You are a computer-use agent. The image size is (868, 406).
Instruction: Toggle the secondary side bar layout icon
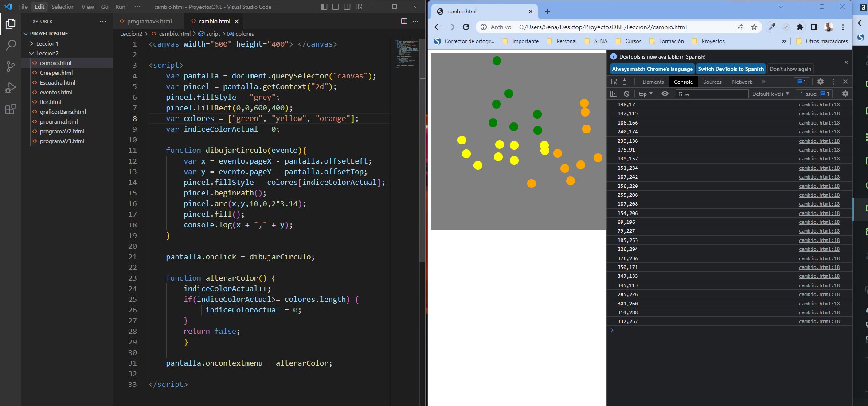click(x=347, y=7)
